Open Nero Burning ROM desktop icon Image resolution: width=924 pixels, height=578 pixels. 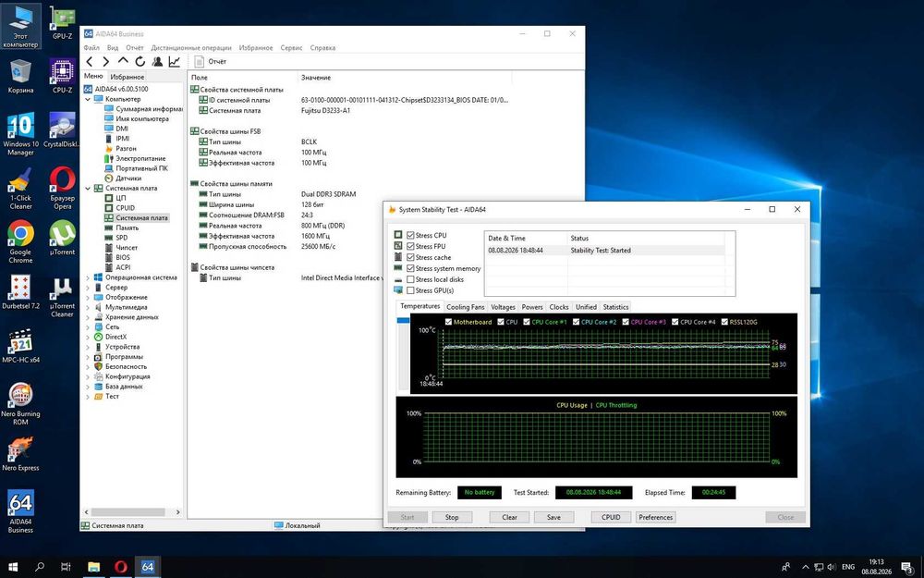pyautogui.click(x=20, y=403)
